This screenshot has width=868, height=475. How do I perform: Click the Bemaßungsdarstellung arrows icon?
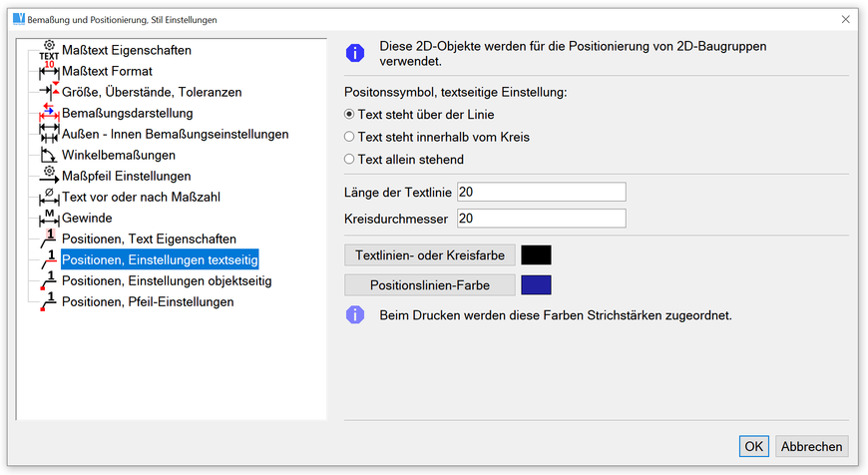(49, 113)
